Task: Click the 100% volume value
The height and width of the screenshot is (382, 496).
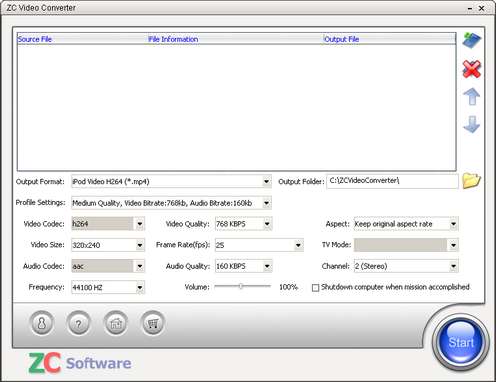Action: pos(288,287)
